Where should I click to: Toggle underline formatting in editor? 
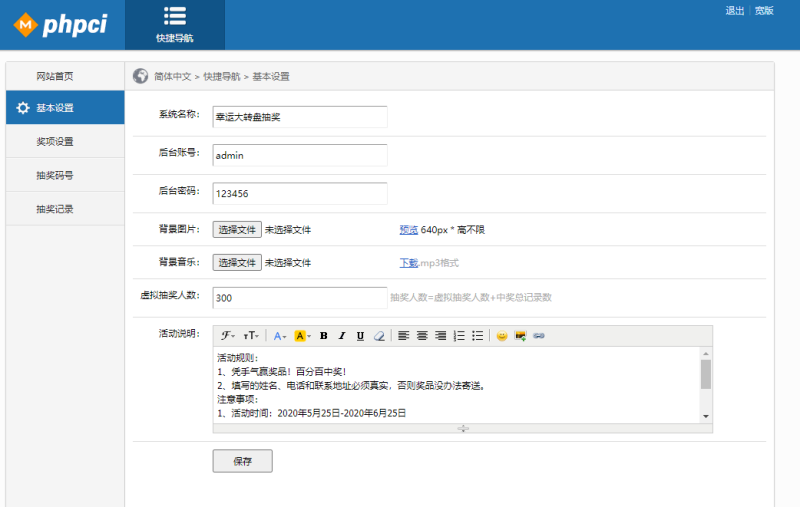point(360,336)
